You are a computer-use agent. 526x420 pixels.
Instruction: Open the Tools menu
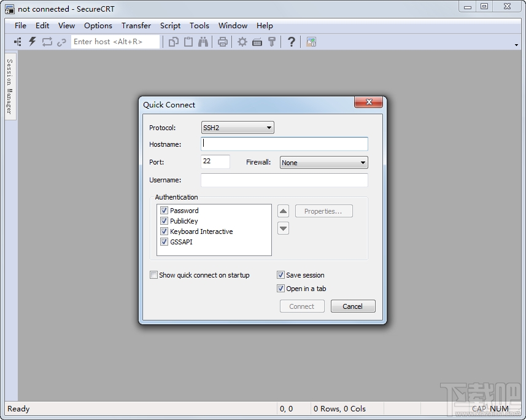coord(199,26)
